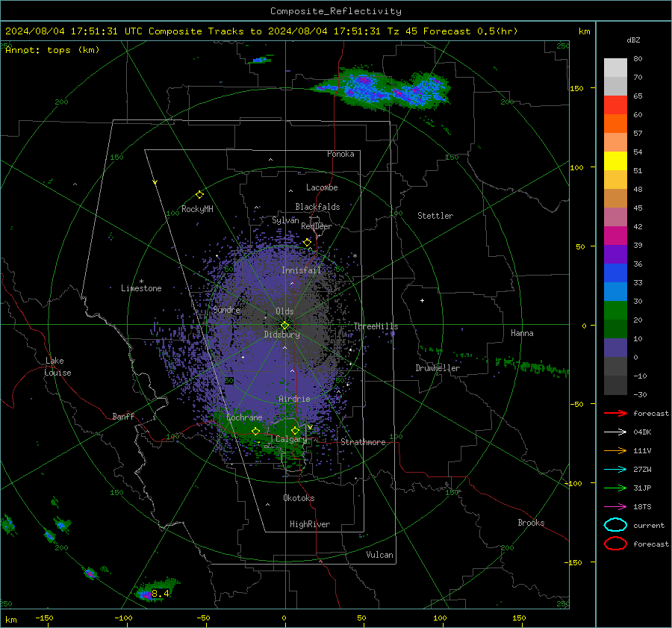Pick the slate purple 0-10 dBZ swatch
The height and width of the screenshot is (628, 672).
tap(615, 348)
